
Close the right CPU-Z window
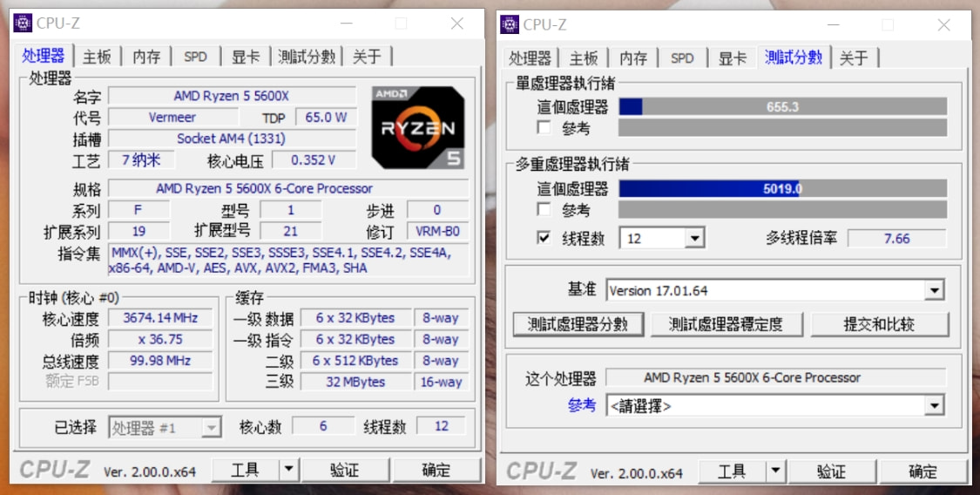[x=943, y=25]
